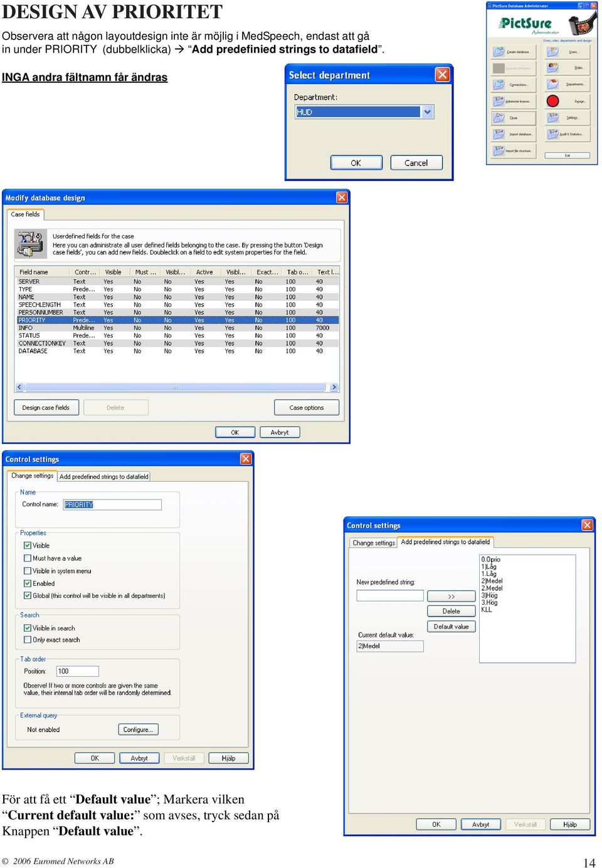602x868 pixels.
Task: Click Delete under the >> button
Action: tap(451, 611)
